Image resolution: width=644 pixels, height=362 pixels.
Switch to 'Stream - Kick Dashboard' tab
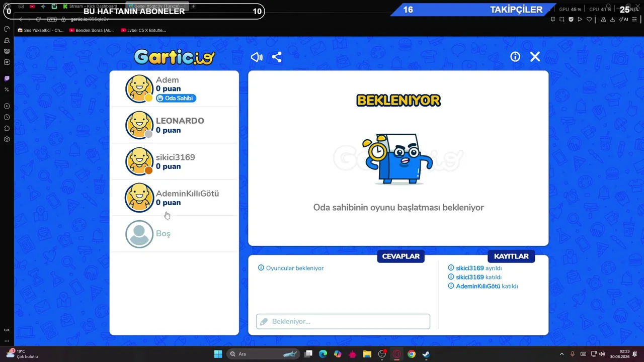91,7
